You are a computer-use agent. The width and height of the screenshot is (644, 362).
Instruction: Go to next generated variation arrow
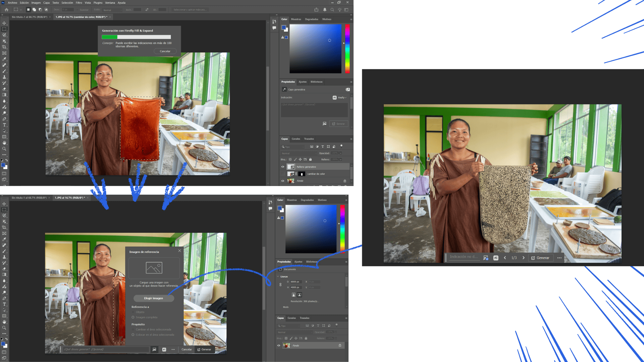coord(523,258)
